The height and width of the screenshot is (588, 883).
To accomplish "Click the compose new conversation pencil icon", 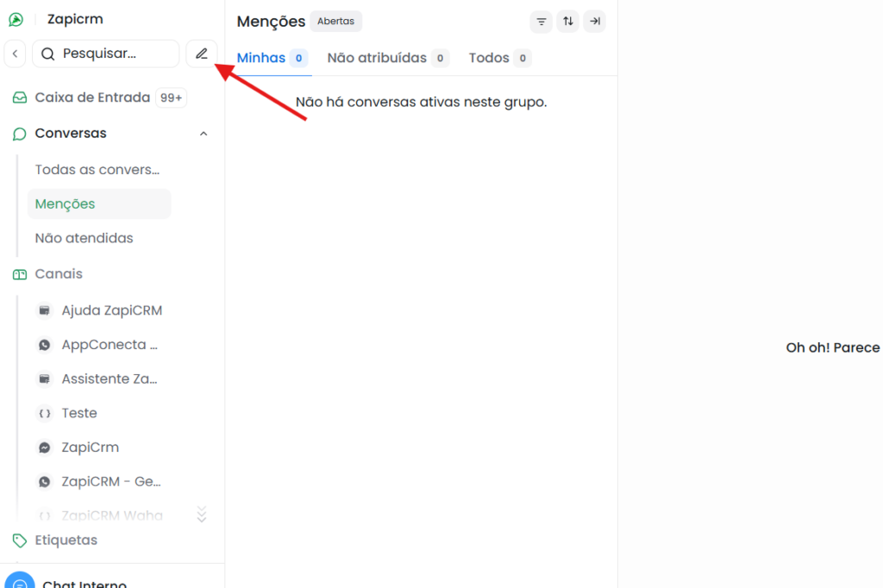I will coord(201,53).
